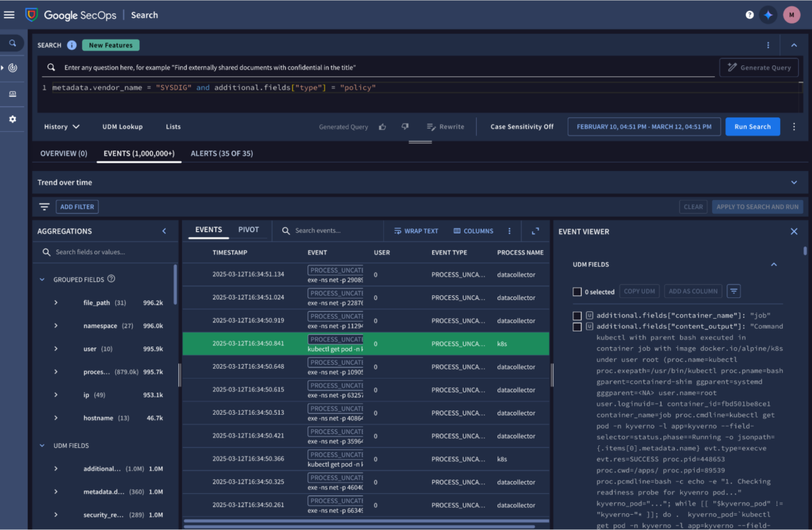The height and width of the screenshot is (530, 812).
Task: Select the Search icon in left sidebar
Action: click(12, 44)
